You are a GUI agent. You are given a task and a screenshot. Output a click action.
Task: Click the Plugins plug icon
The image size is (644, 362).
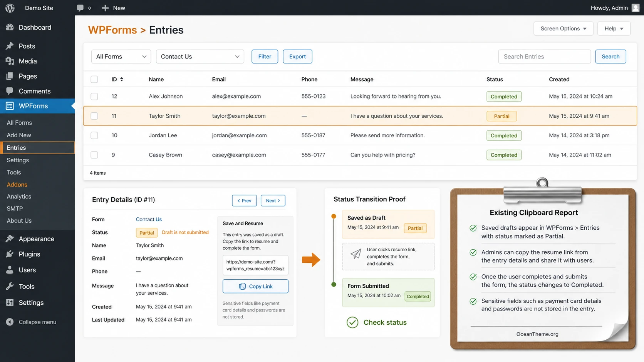click(10, 254)
